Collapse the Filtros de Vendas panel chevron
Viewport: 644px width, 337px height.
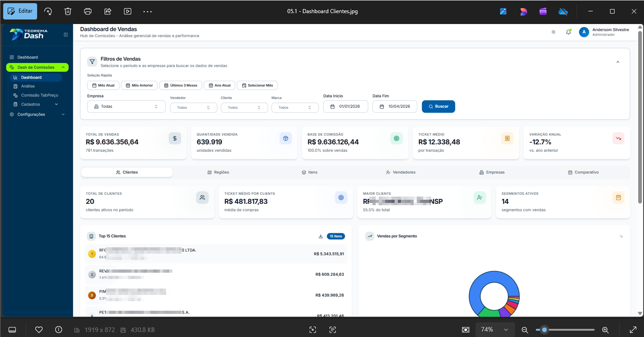[618, 62]
